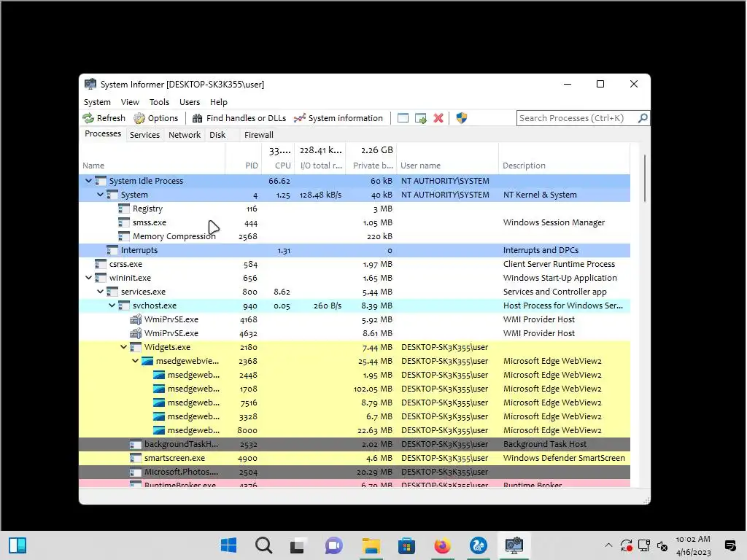Screen dimensions: 747x560
Task: Click 'Windows Session Manager' description text
Action: click(554, 222)
